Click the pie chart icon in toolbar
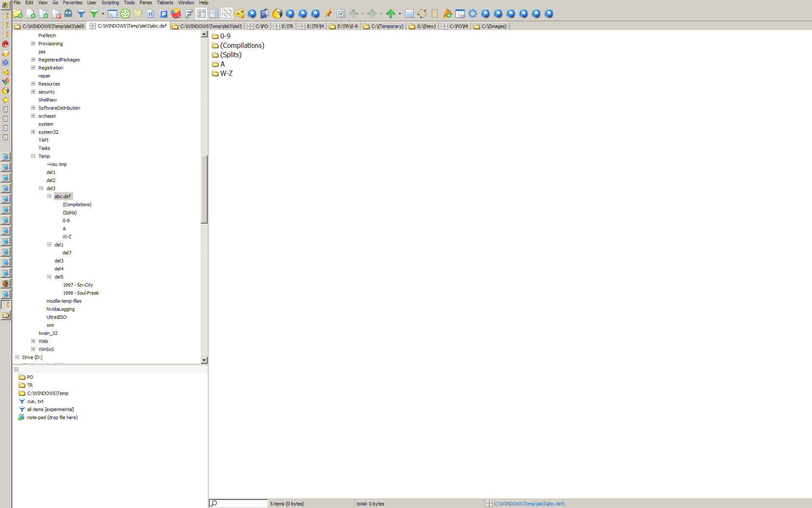This screenshot has width=812, height=508. click(176, 14)
